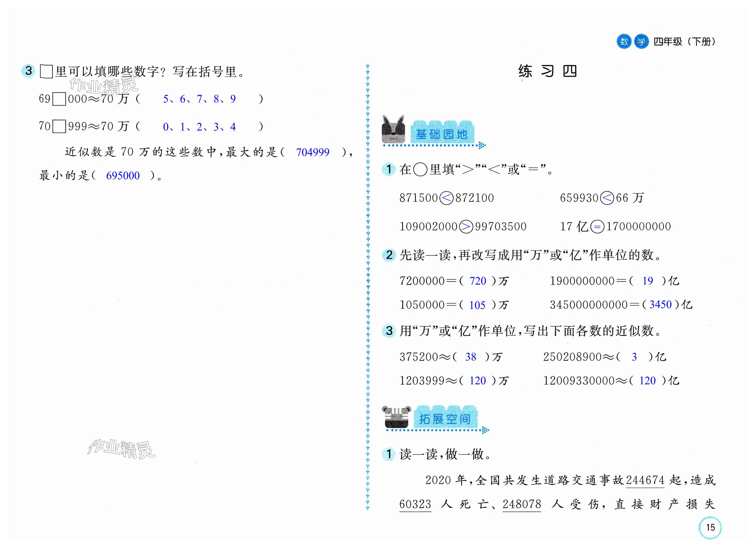
Task: Click the empty box in 70□999
Action: (59, 127)
